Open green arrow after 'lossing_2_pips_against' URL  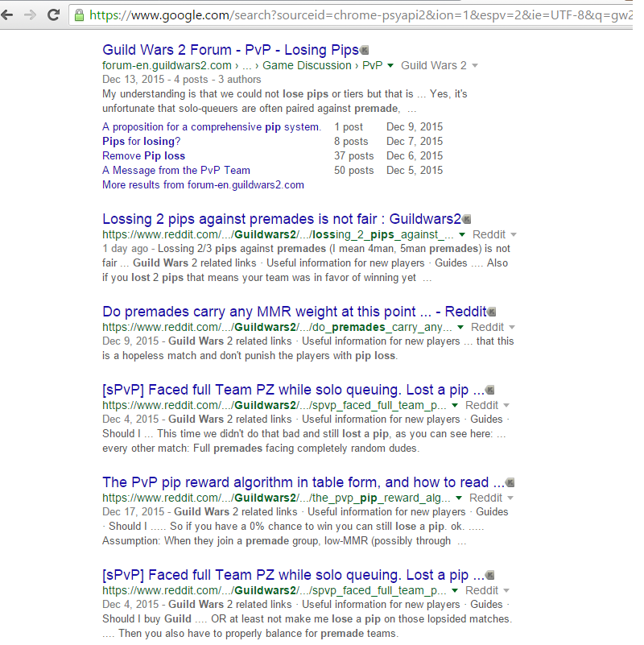(x=462, y=234)
